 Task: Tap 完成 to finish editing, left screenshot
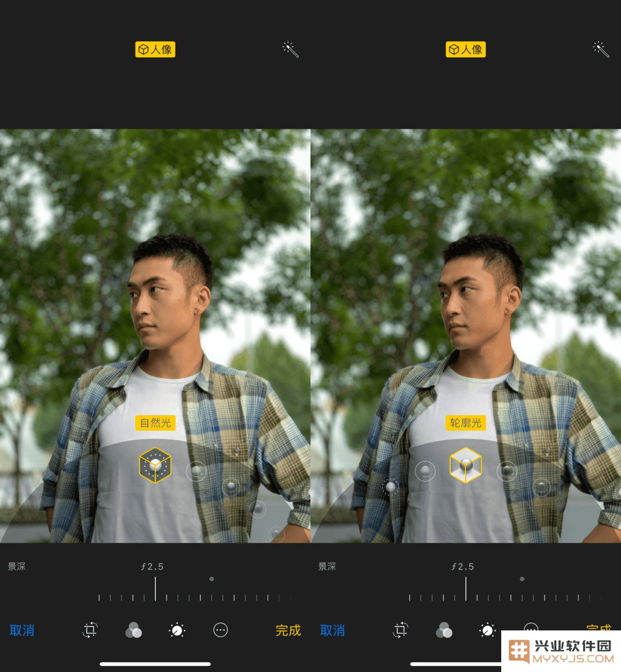[288, 630]
